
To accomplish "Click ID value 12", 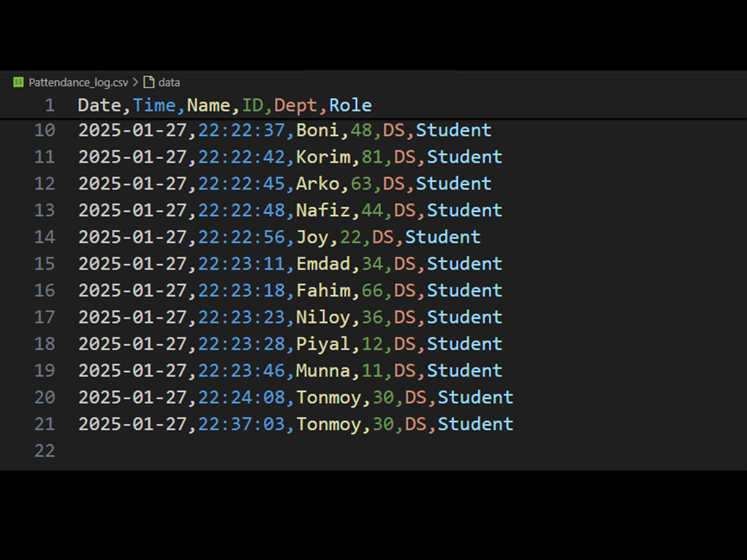I will (x=372, y=343).
